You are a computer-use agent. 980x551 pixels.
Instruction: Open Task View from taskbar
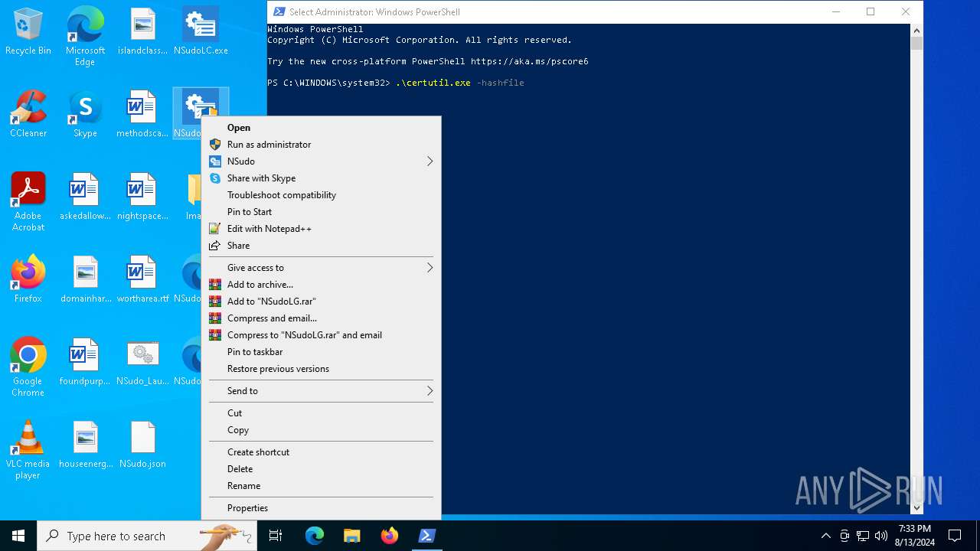click(276, 536)
